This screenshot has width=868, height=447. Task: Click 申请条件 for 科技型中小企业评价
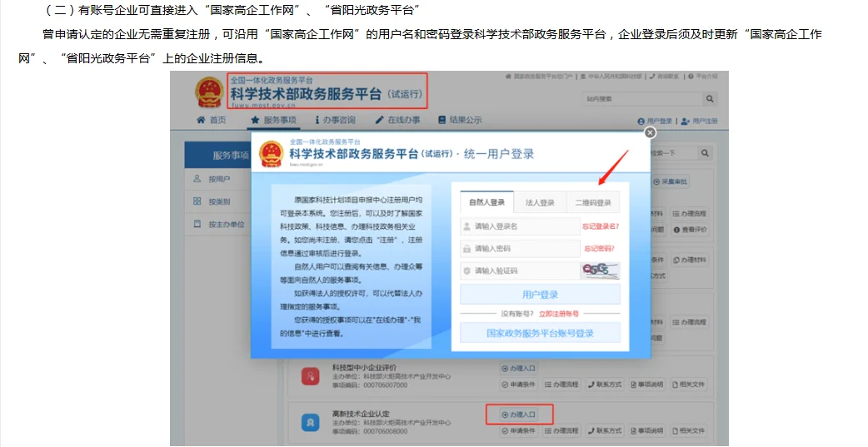tap(518, 385)
